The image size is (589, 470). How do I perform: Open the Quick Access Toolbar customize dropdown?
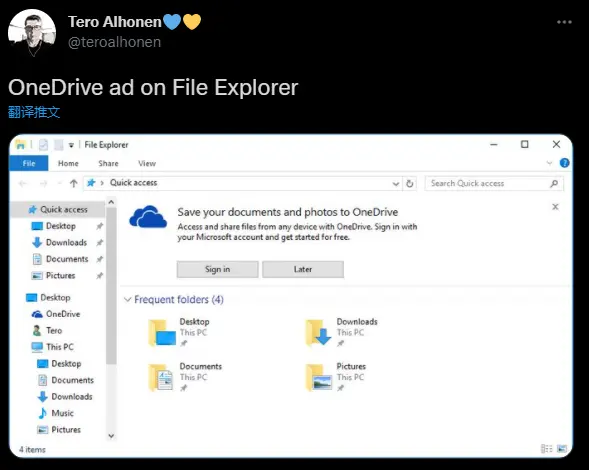click(x=71, y=145)
